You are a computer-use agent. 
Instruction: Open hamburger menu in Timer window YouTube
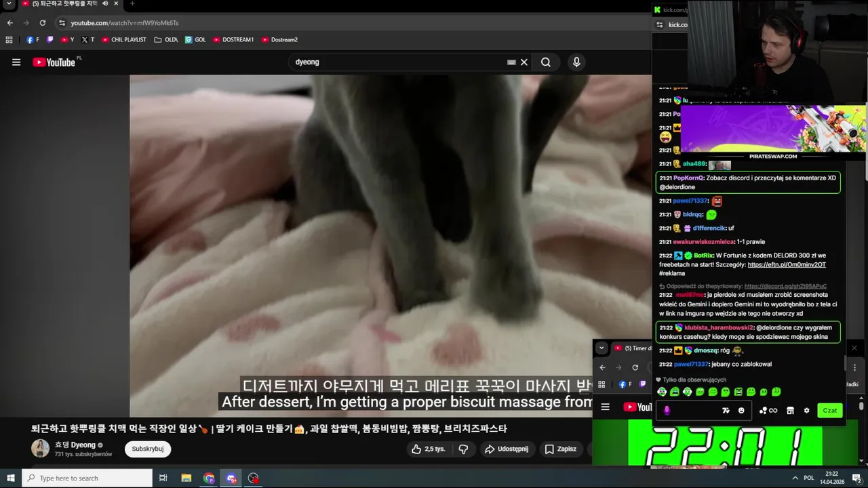pyautogui.click(x=606, y=407)
